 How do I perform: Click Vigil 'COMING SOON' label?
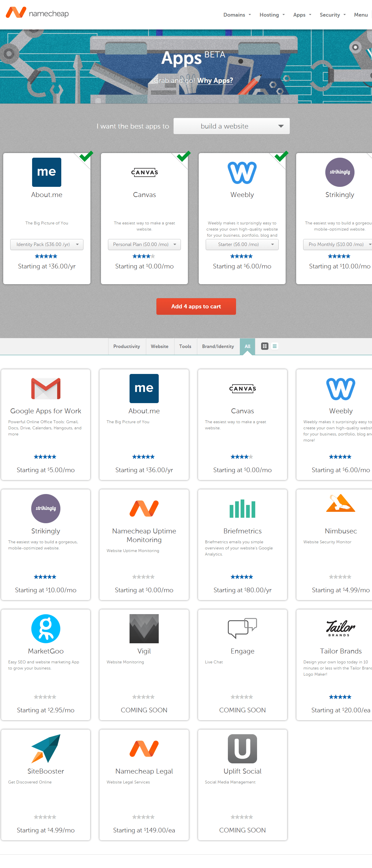pos(144,710)
